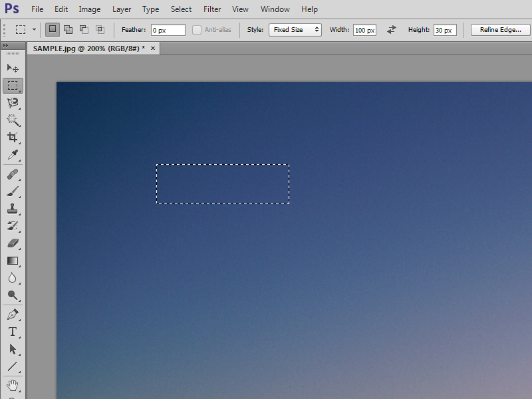The image size is (532, 399).
Task: Select the Crop tool
Action: click(13, 138)
